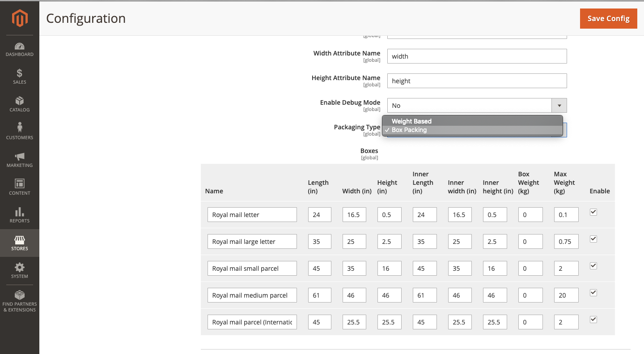
Task: Open the Marketing menu icon
Action: pos(20,159)
